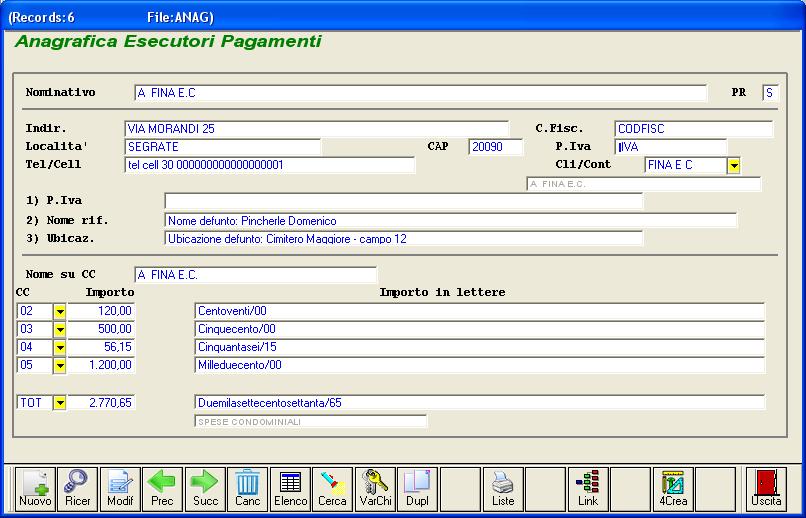This screenshot has height=518, width=806.
Task: Open the Elenco table list icon
Action: click(290, 489)
